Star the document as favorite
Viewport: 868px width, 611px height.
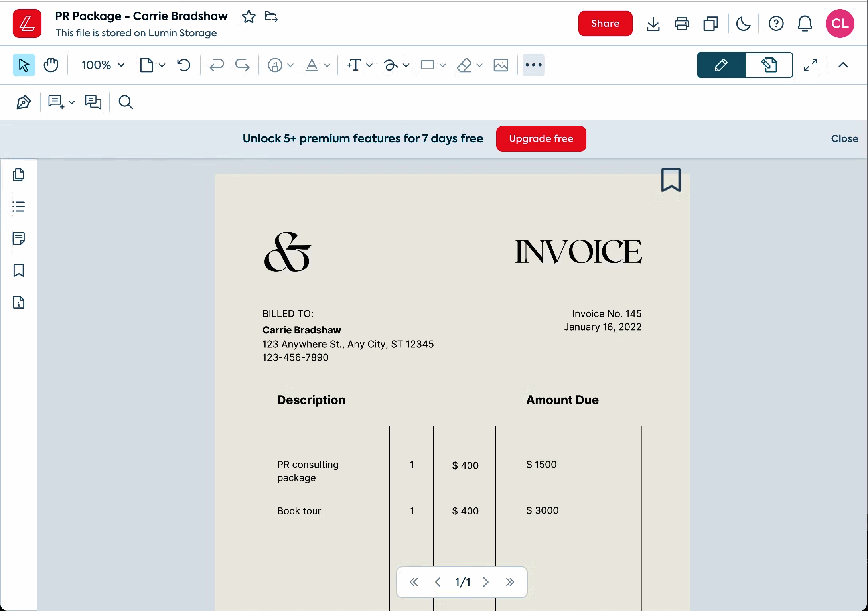click(249, 16)
